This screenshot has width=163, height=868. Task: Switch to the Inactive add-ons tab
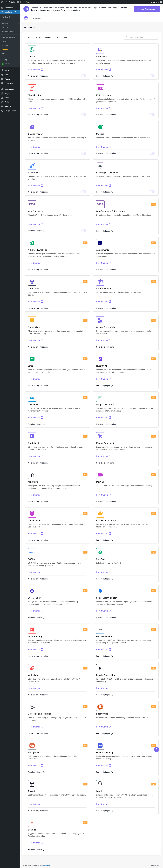click(48, 38)
